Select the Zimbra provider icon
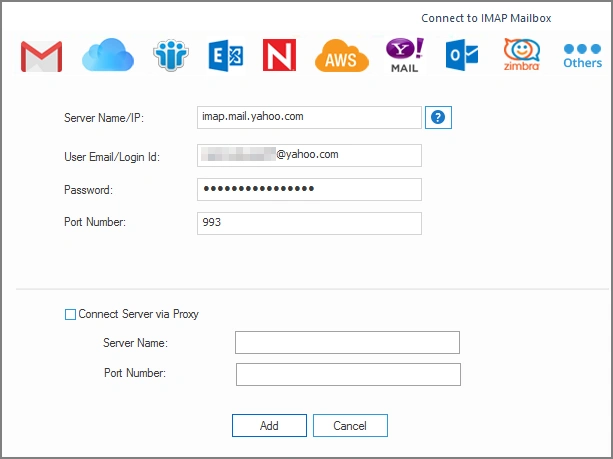The width and height of the screenshot is (613, 459). (521, 55)
